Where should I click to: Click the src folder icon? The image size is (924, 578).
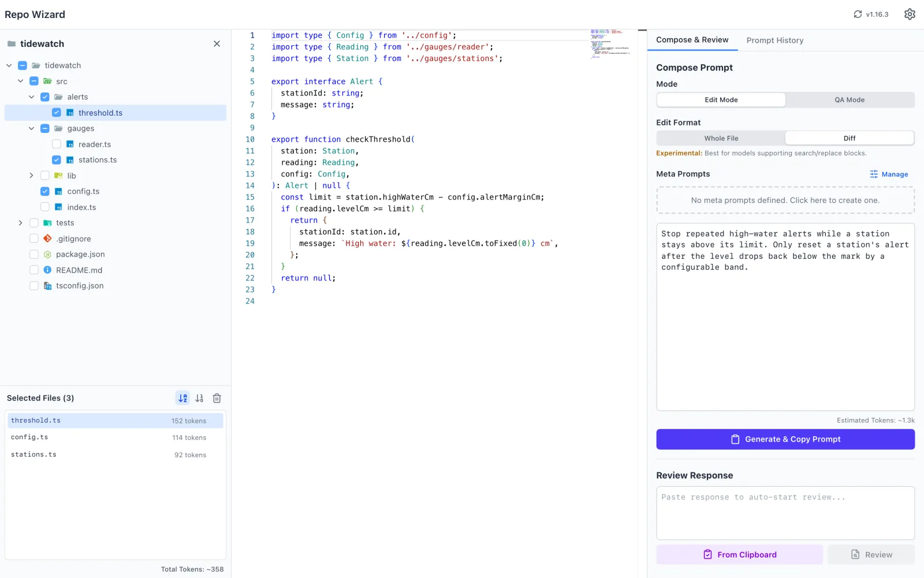[x=47, y=81]
